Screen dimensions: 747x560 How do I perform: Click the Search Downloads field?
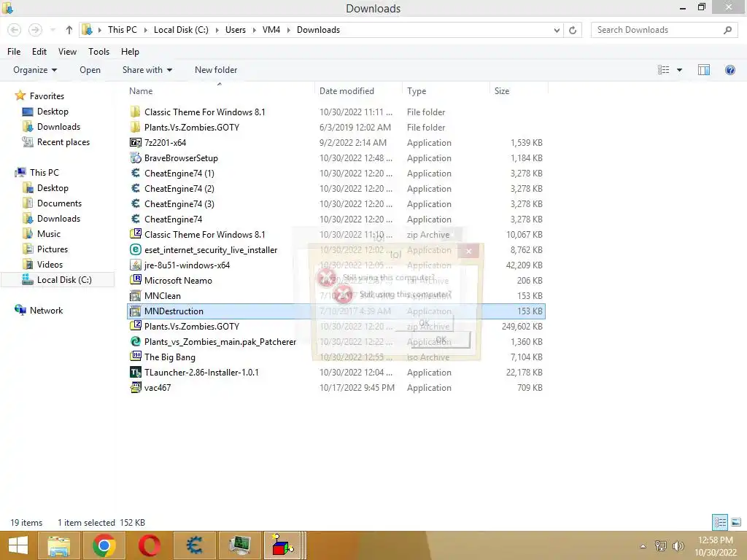click(664, 30)
